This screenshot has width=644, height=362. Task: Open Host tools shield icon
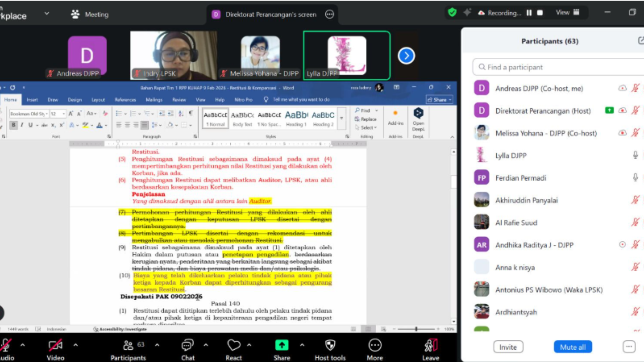point(330,345)
